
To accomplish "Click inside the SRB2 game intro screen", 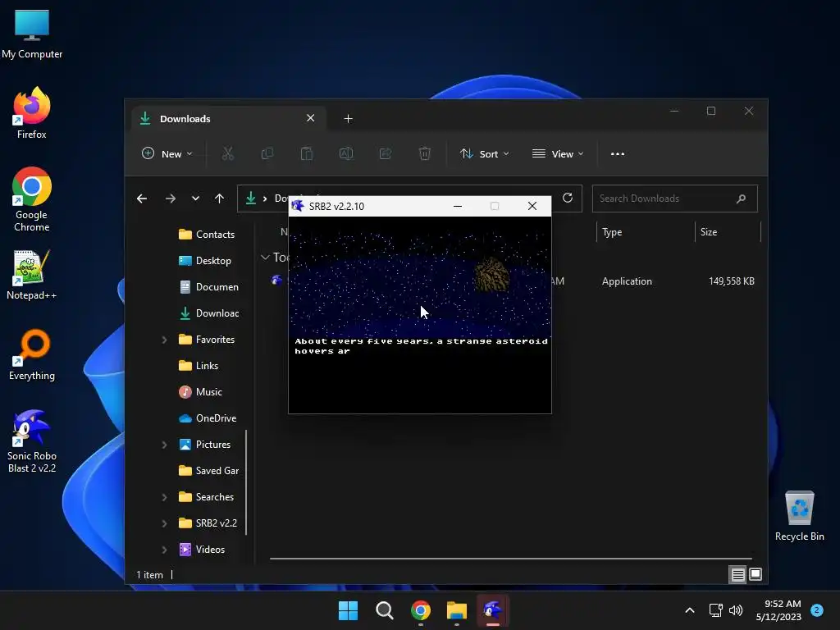I will (x=419, y=315).
